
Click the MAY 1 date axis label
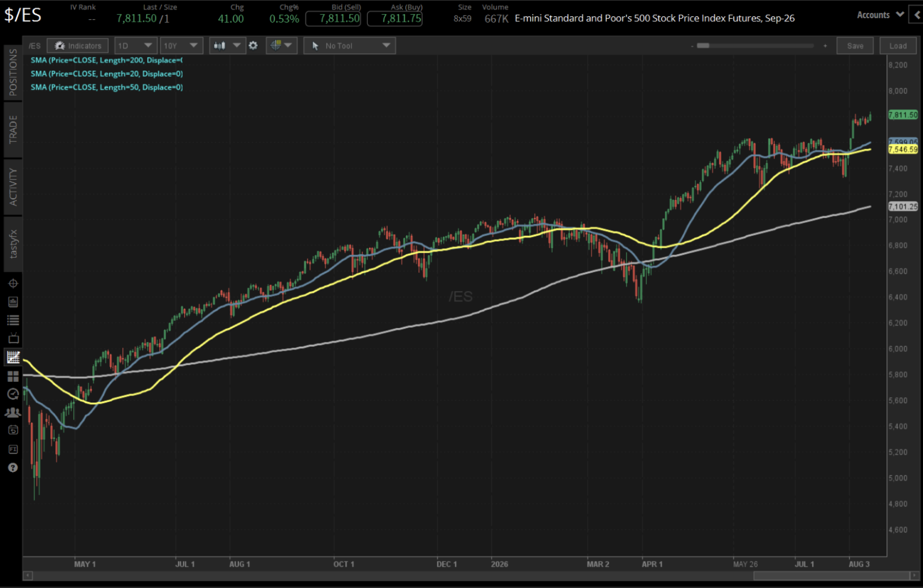coord(85,564)
